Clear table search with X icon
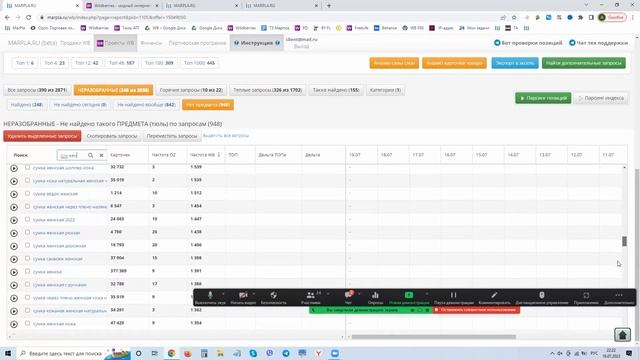 pyautogui.click(x=101, y=156)
